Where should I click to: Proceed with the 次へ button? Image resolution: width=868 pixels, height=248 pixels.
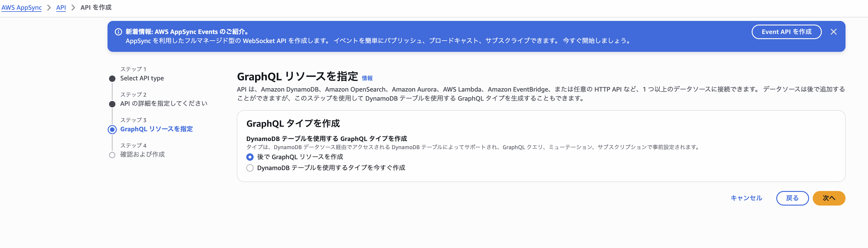pos(829,198)
